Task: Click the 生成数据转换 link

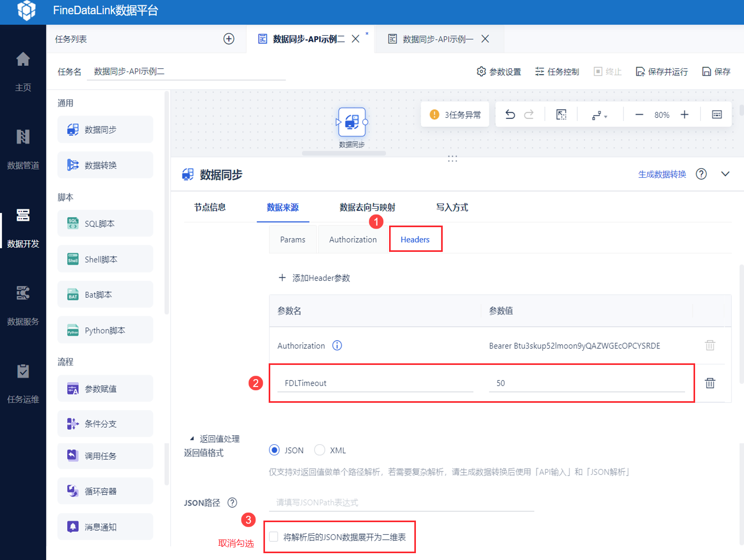Action: coord(662,174)
